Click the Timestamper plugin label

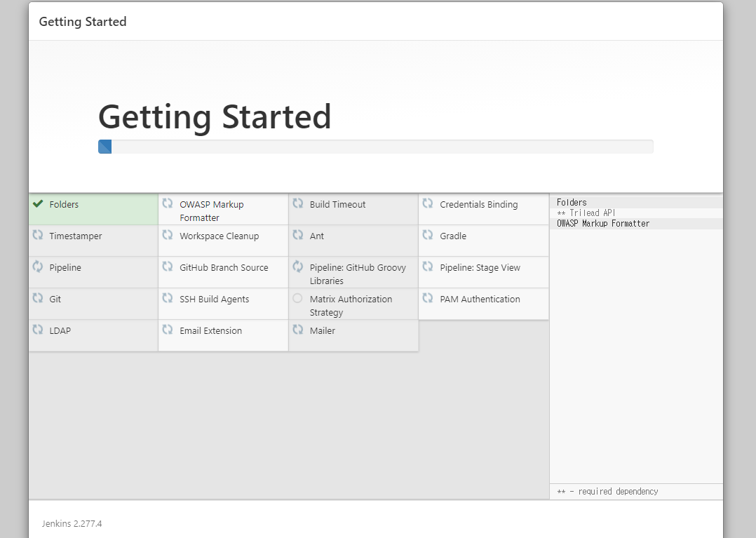tap(76, 236)
